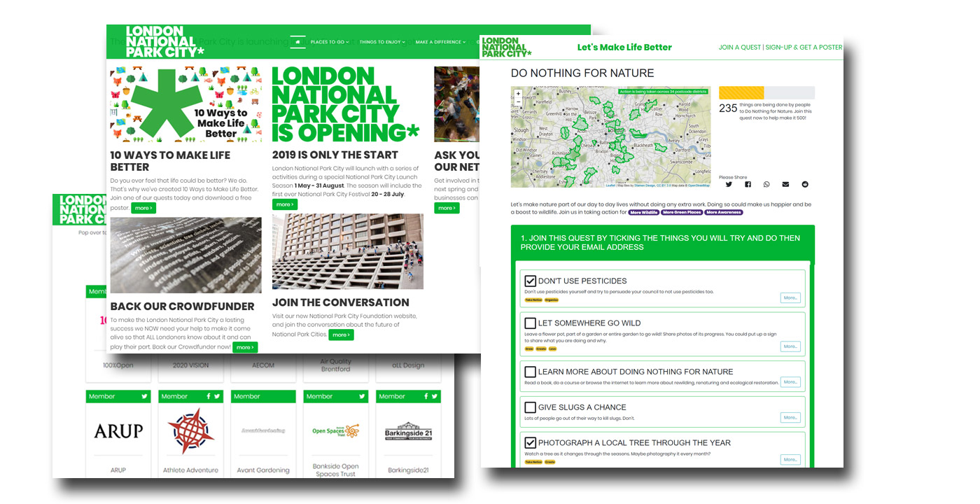Click the More Green Places purple tag
This screenshot has width=980, height=504.
[682, 212]
